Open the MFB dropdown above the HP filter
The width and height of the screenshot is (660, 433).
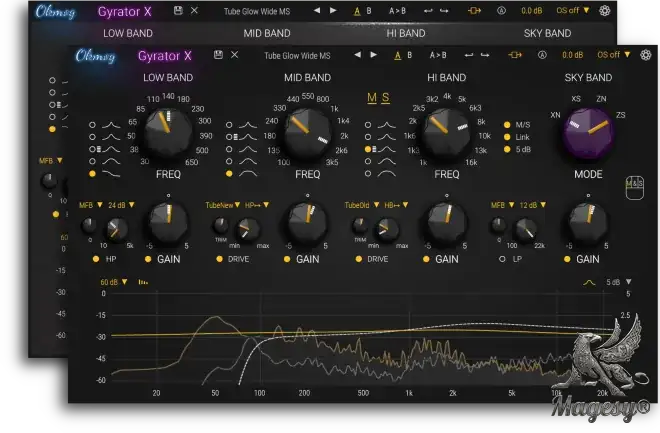pyautogui.click(x=90, y=205)
